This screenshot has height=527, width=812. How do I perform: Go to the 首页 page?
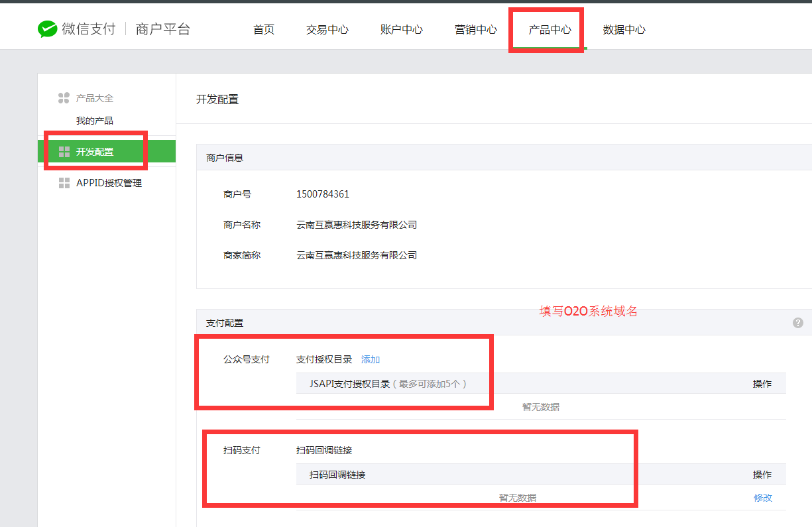tap(263, 29)
